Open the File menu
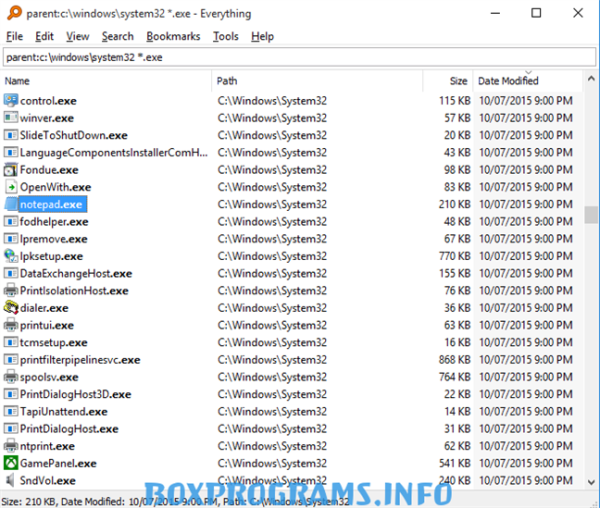The image size is (600, 508). 14,36
